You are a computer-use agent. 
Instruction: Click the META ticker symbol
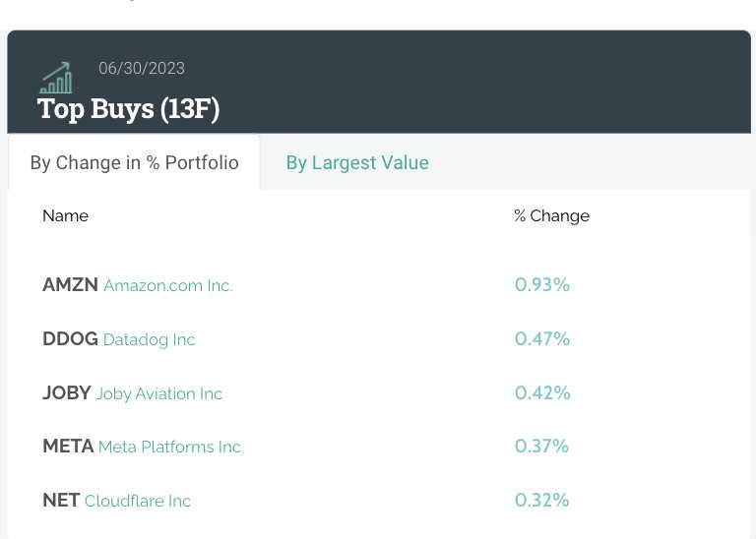click(x=68, y=447)
